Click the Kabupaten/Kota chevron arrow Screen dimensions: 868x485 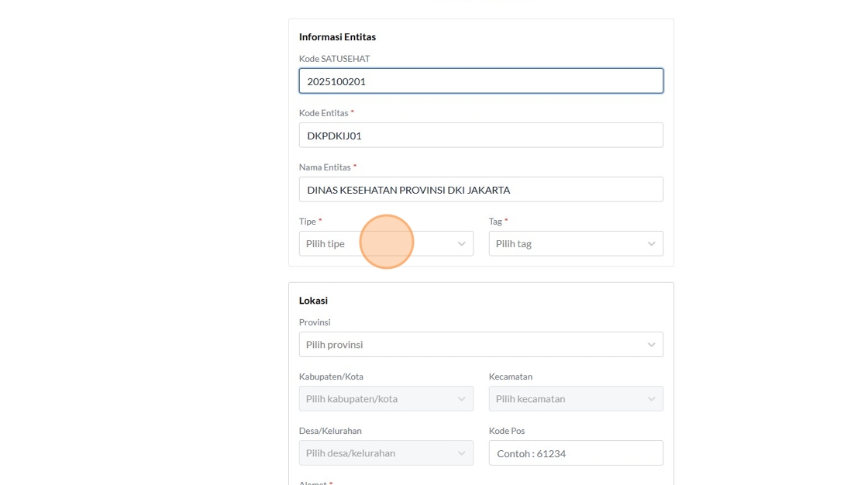(x=461, y=399)
